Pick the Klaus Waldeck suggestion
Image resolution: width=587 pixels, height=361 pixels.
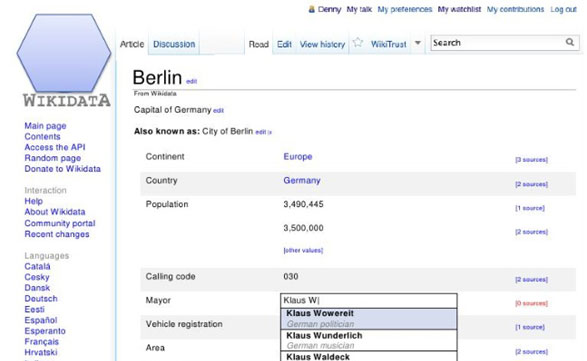click(x=369, y=356)
